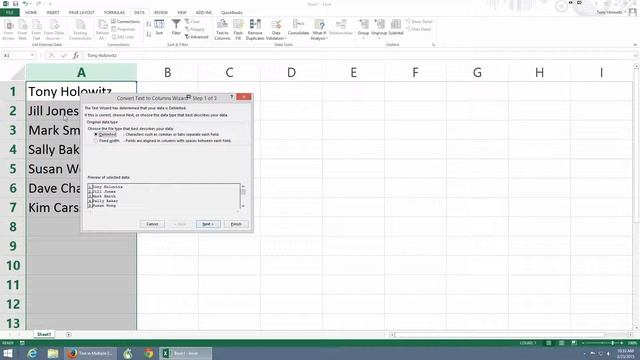Select column B header

tap(167, 72)
